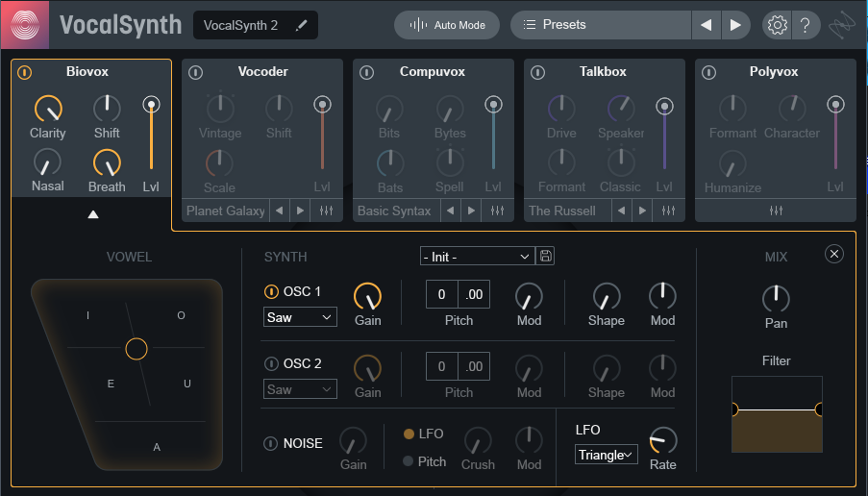Viewport: 868px width, 496px height.
Task: Enable the Talkbox module
Action: 537,72
